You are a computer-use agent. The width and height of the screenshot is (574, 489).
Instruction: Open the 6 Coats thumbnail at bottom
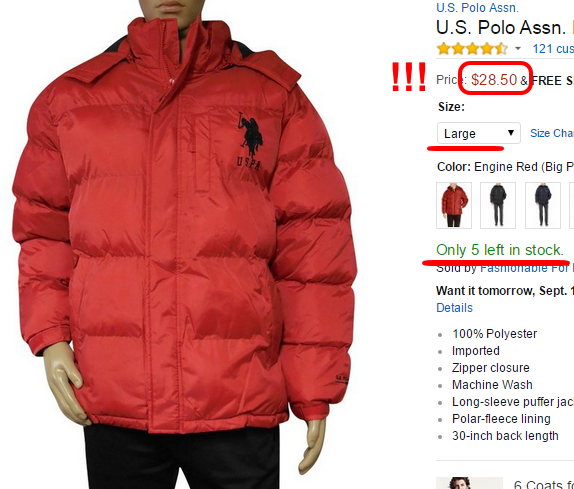pos(469,483)
